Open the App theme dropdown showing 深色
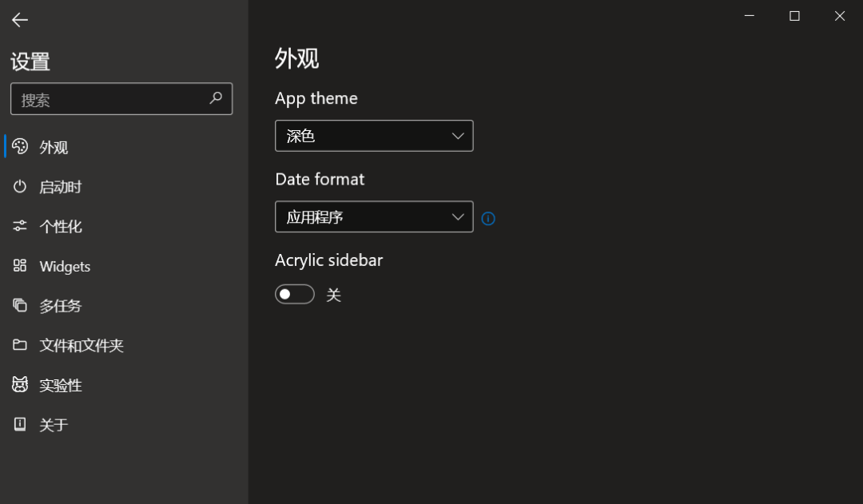863x504 pixels. point(374,136)
